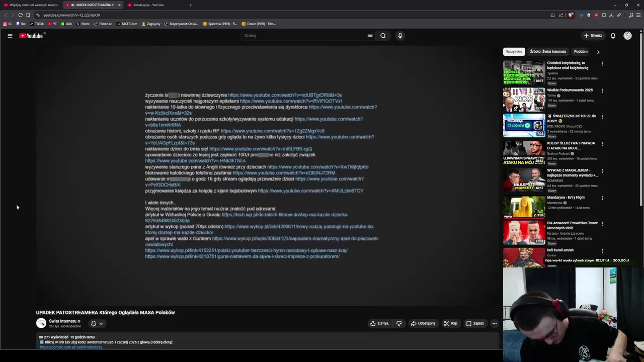Image resolution: width=644 pixels, height=362 pixels.
Task: Select the Źródło: Świat Internetu chip
Action: (548, 51)
